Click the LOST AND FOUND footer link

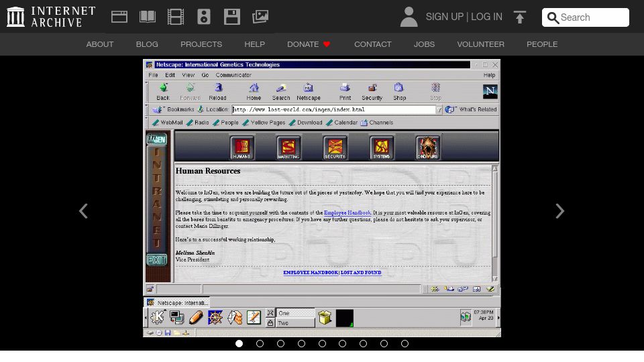pos(361,273)
